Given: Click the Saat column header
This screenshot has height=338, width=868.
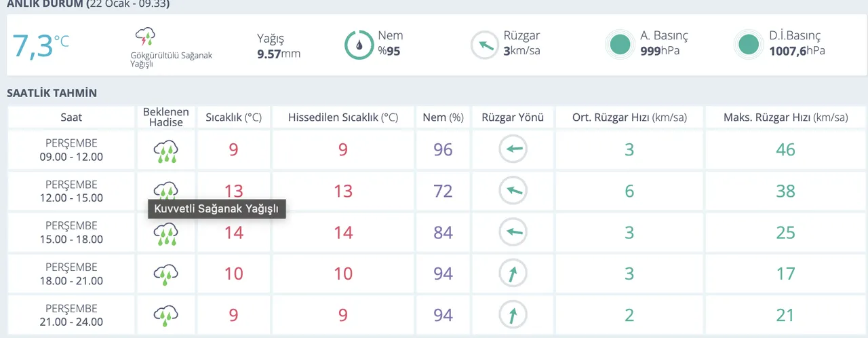Looking at the screenshot, I should (71, 117).
